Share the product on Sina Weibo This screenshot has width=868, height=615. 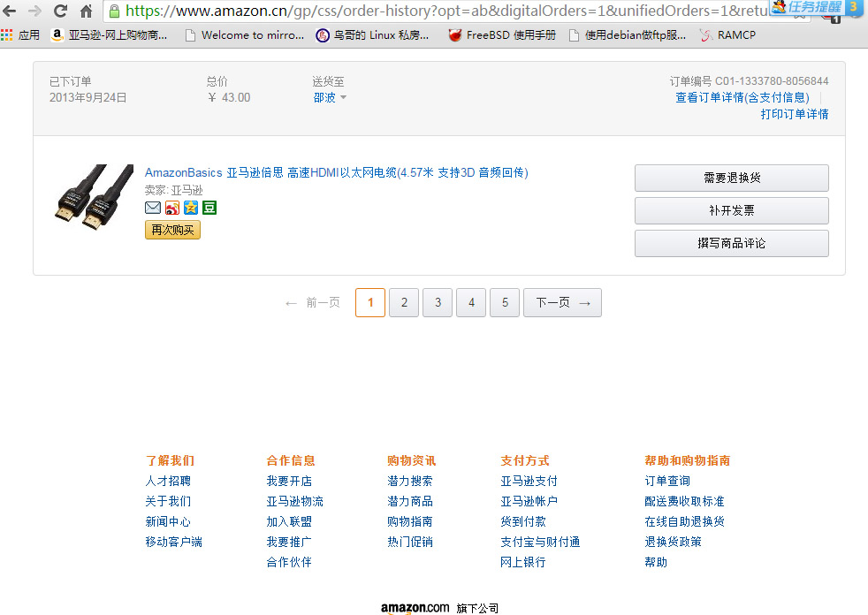click(171, 208)
